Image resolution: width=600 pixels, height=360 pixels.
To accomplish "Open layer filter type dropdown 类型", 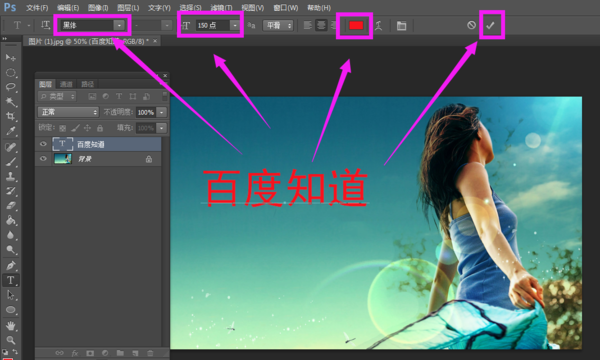I will [57, 96].
